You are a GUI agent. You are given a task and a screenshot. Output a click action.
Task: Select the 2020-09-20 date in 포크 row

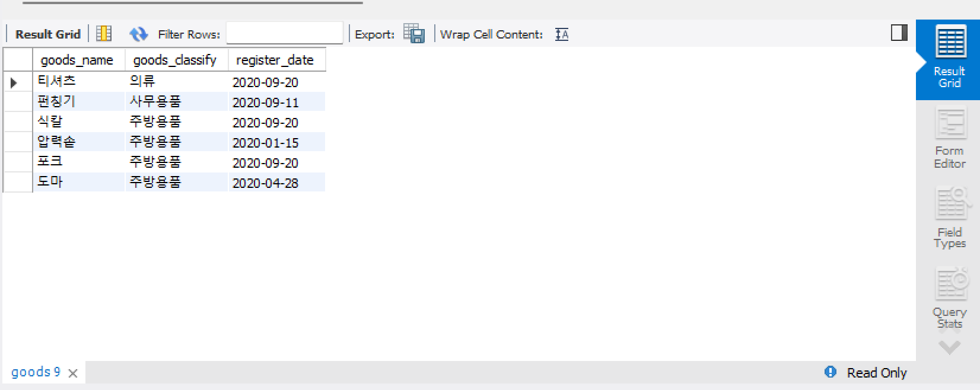(x=276, y=162)
